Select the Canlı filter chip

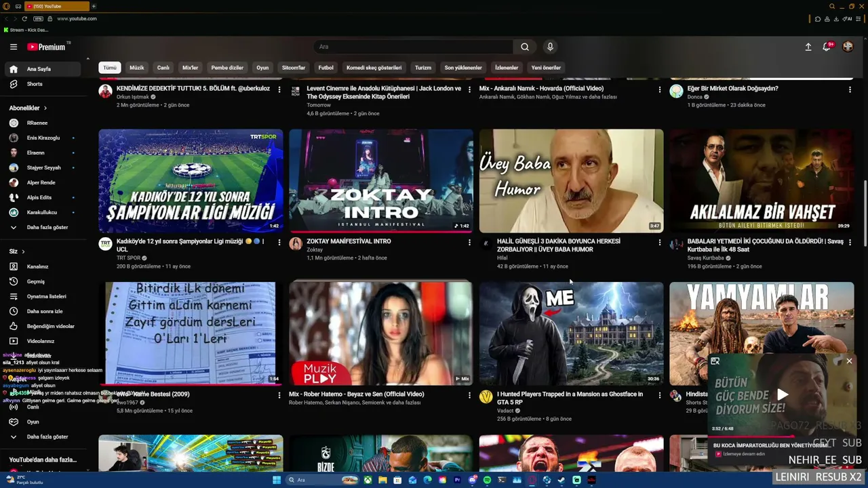[163, 68]
